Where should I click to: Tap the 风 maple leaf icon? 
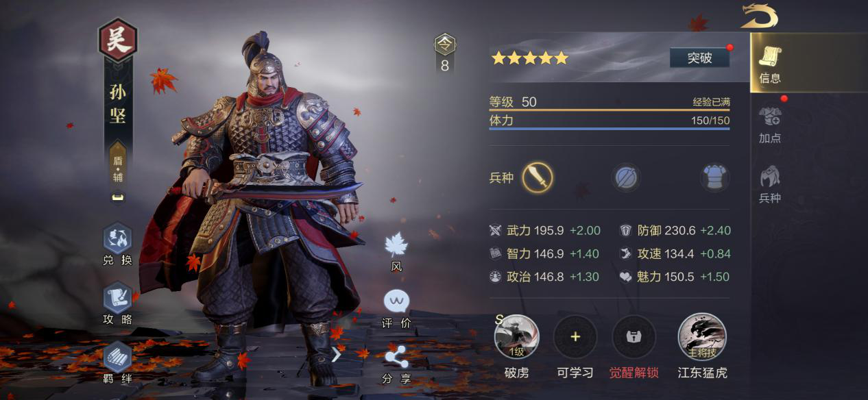click(396, 245)
